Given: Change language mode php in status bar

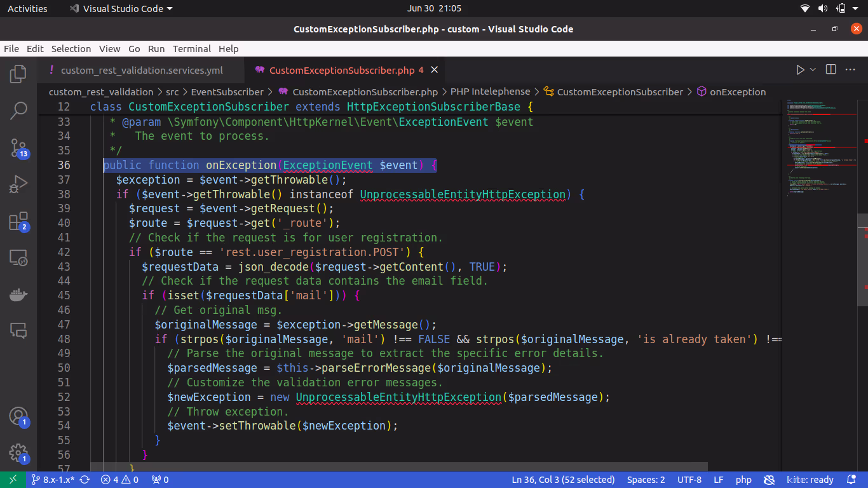Looking at the screenshot, I should [743, 480].
